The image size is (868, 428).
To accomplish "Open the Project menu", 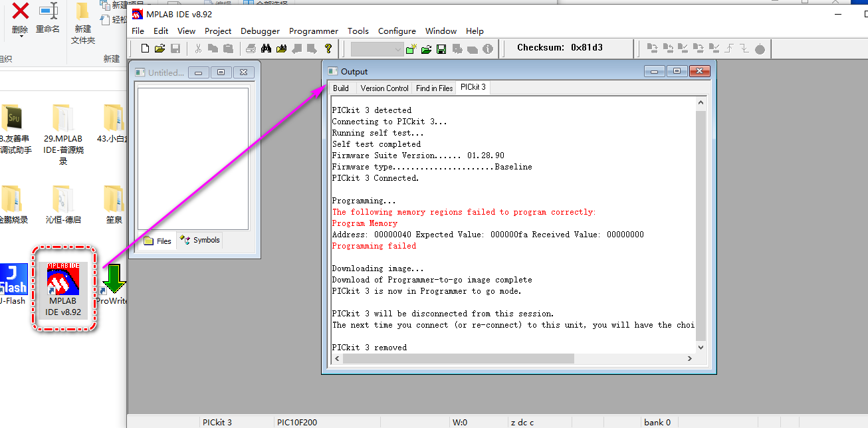I will click(x=218, y=31).
